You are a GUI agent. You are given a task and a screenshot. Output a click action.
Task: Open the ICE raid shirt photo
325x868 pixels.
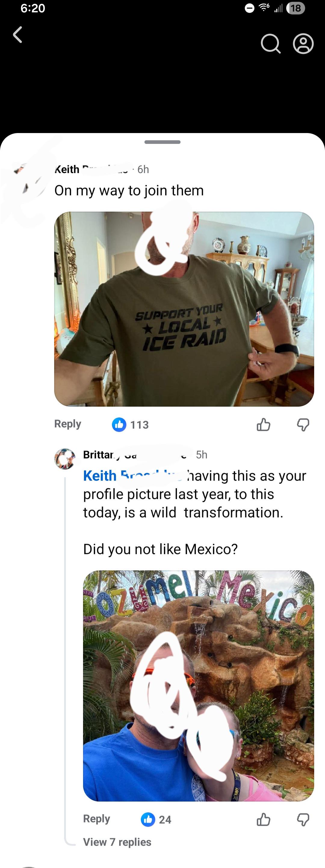point(184,309)
